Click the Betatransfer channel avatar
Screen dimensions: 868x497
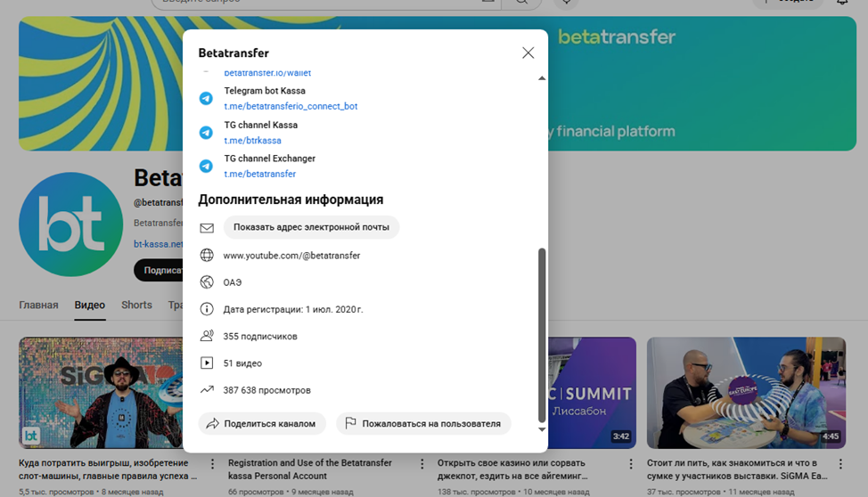pos(71,224)
